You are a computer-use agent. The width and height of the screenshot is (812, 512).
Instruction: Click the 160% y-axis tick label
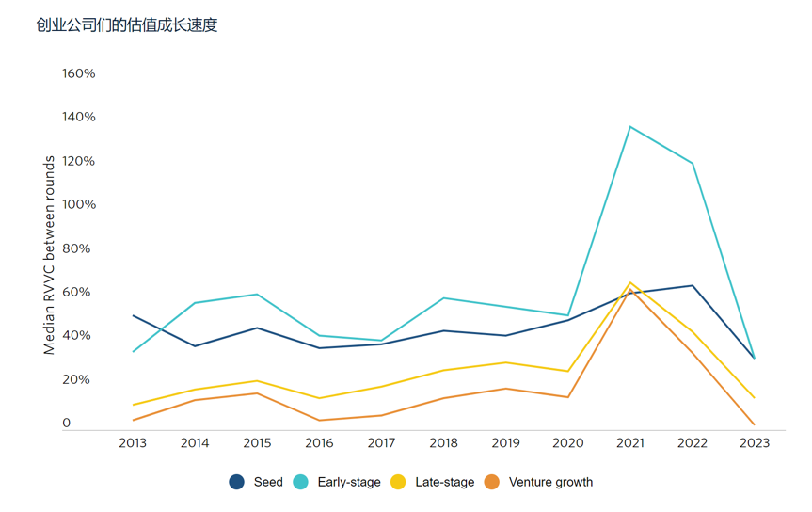pos(79,73)
